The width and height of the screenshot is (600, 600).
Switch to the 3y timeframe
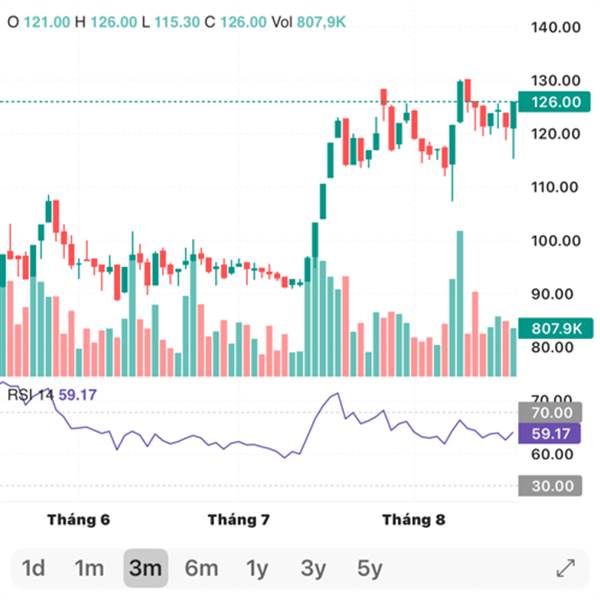pyautogui.click(x=313, y=569)
